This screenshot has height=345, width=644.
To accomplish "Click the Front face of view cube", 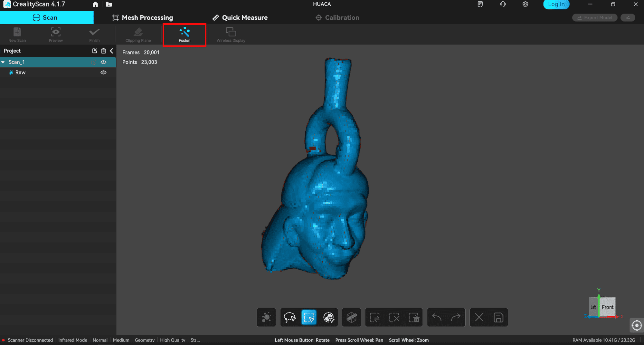I will tap(607, 307).
